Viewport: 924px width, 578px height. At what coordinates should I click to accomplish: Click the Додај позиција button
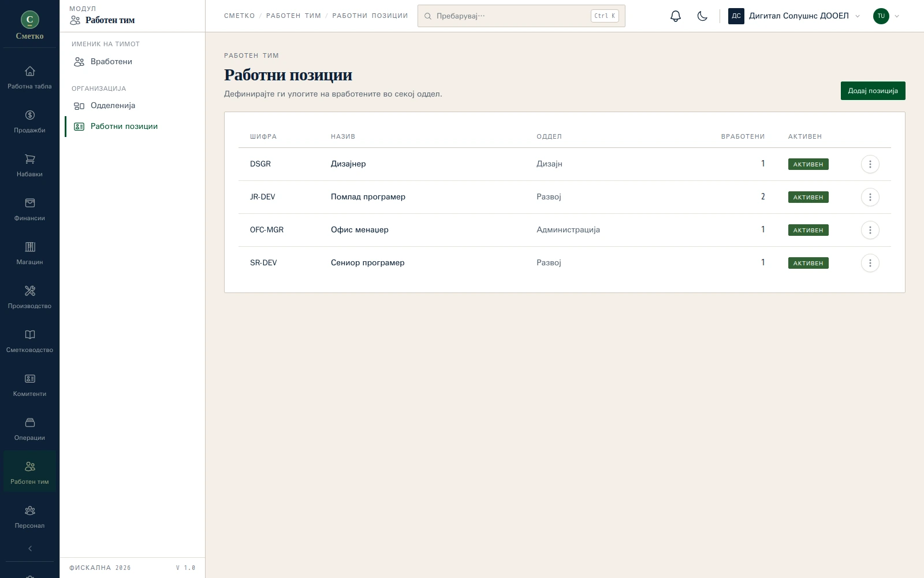[x=873, y=91]
